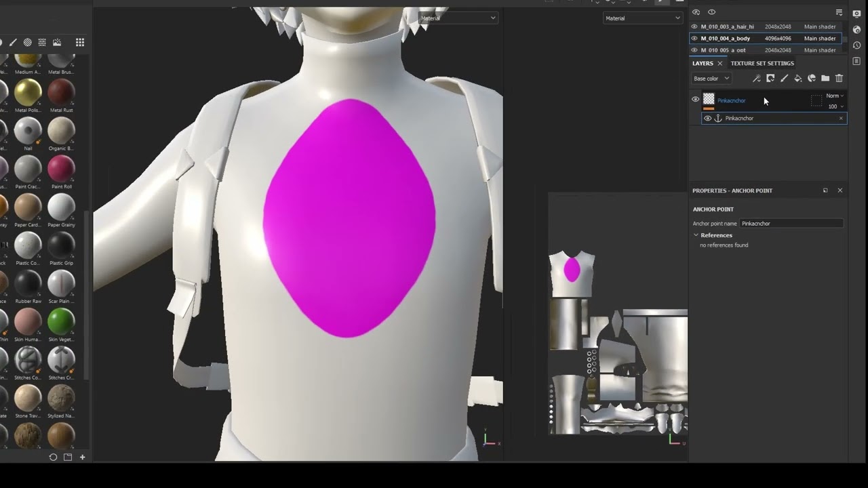Image resolution: width=868 pixels, height=488 pixels.
Task: Hide the M_010_004_a_body texture set
Action: click(x=694, y=39)
